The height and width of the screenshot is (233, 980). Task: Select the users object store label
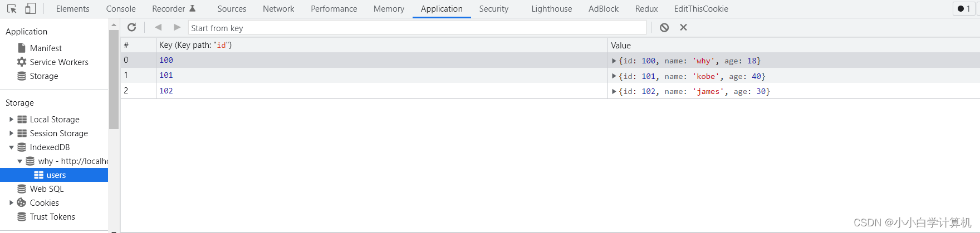pos(56,175)
